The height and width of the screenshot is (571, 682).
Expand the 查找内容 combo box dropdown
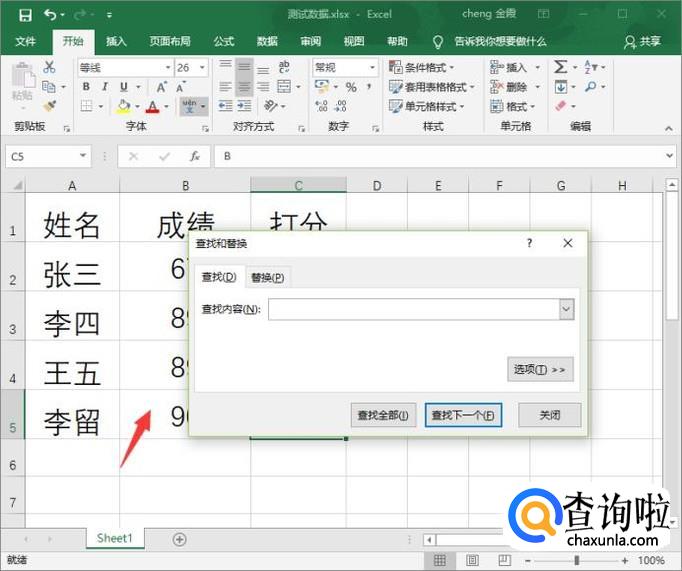(567, 310)
